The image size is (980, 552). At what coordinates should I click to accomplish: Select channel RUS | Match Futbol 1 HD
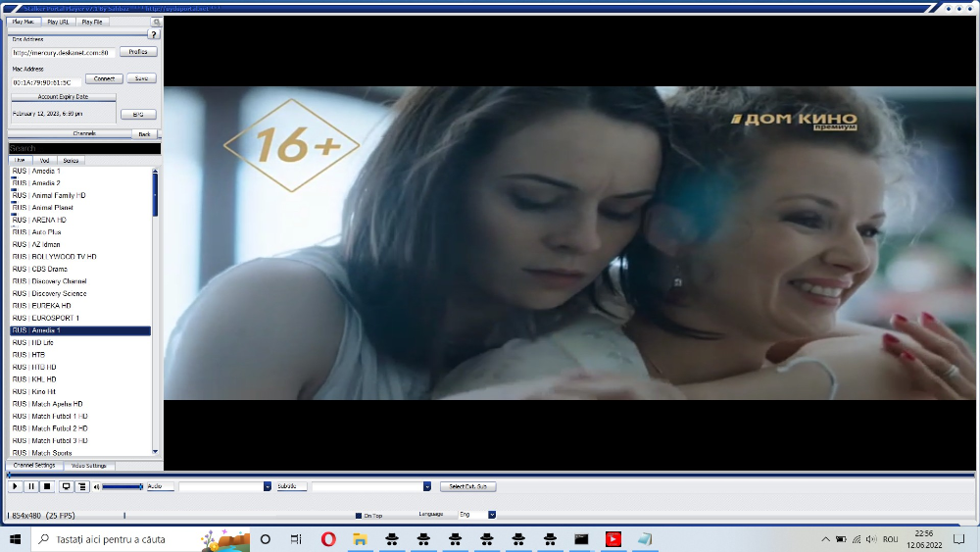[80, 417]
